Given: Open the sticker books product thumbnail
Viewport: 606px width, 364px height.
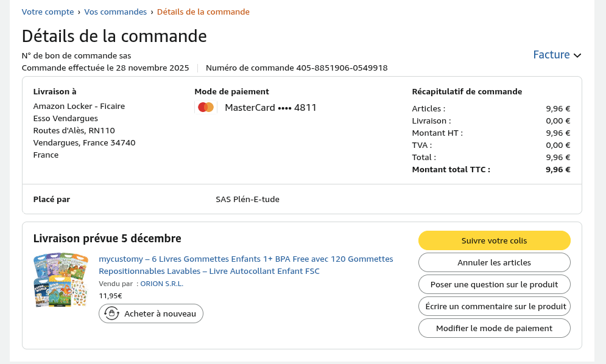Looking at the screenshot, I should click(x=61, y=280).
